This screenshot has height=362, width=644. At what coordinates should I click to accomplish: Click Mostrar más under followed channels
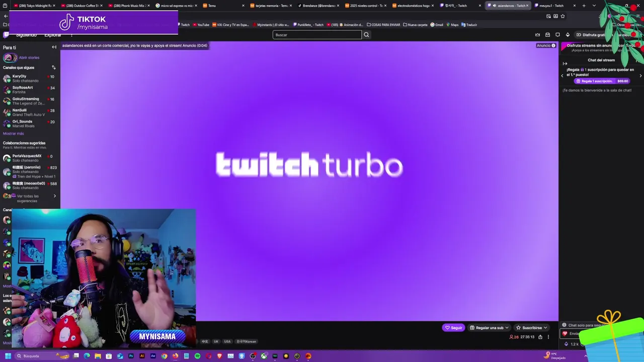[x=14, y=134]
